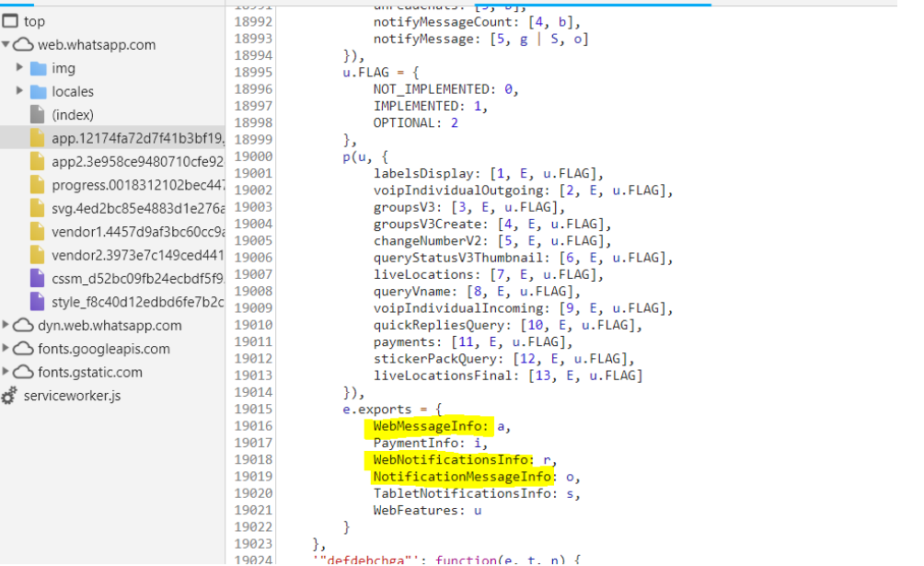
Task: Click the TabletNotificationsInfo property text
Action: [462, 493]
